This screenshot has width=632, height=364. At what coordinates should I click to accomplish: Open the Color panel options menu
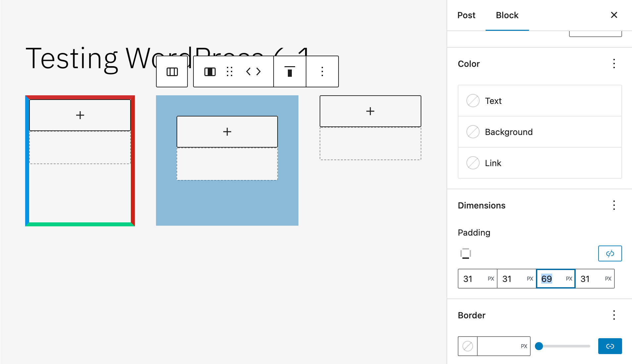tap(614, 64)
